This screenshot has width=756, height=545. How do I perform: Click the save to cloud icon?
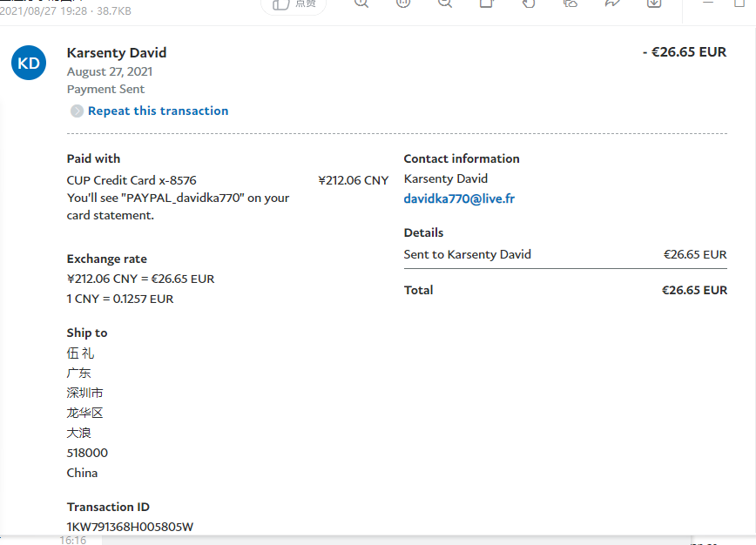click(570, 3)
